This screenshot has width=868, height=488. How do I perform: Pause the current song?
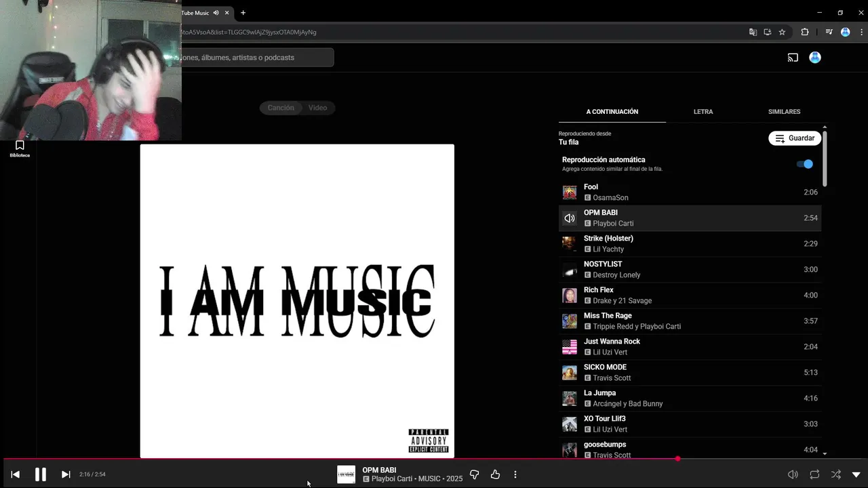tap(41, 474)
